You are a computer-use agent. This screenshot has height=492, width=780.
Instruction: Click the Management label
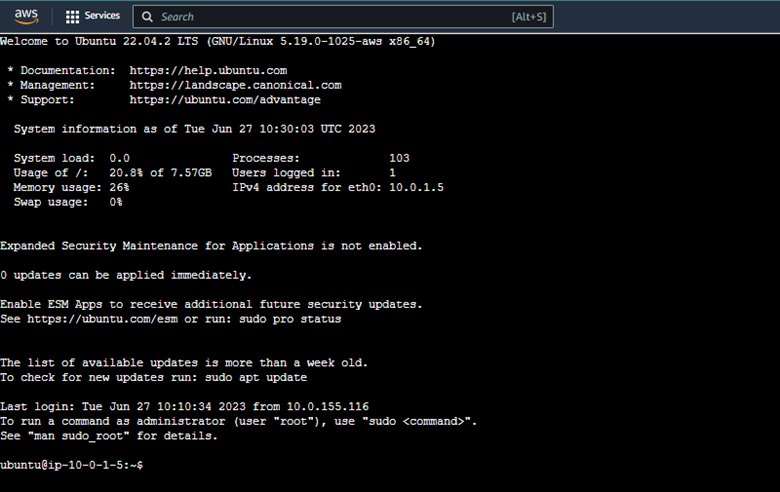click(x=57, y=85)
